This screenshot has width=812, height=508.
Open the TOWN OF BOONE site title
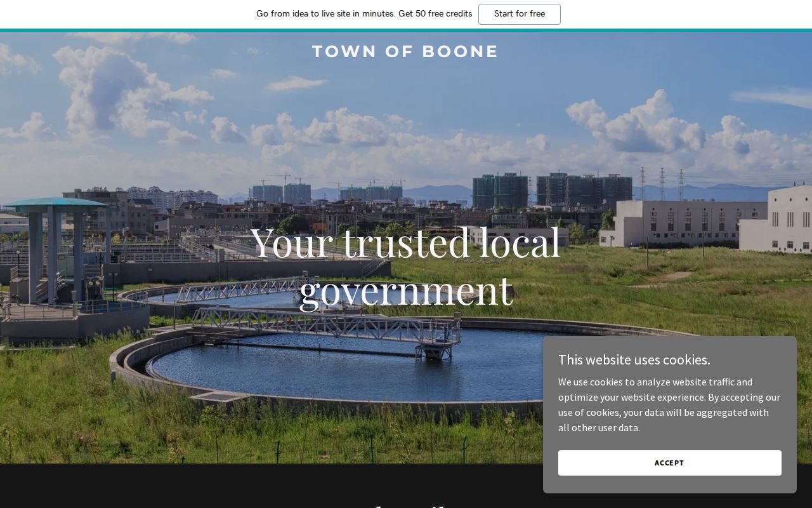coord(405,51)
